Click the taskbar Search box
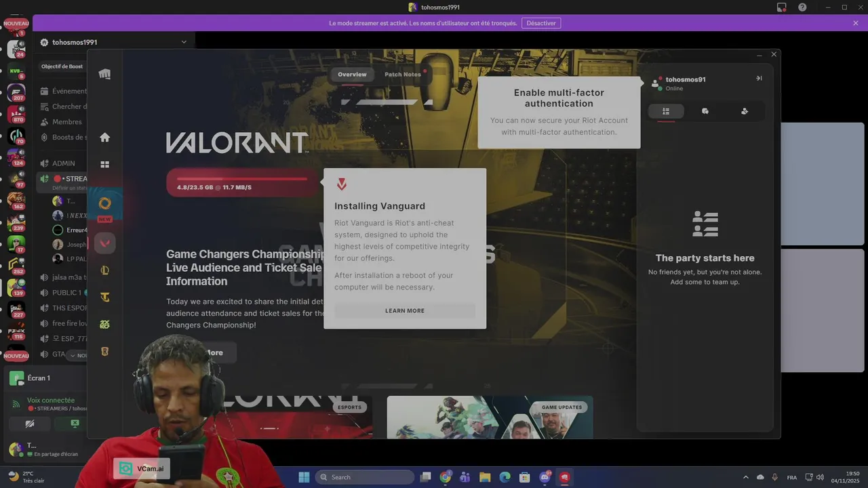868x488 pixels. (x=365, y=477)
